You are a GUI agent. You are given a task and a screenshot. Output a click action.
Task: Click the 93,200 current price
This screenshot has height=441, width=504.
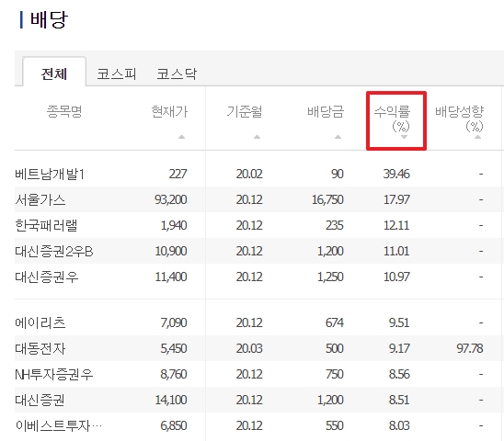(x=171, y=199)
